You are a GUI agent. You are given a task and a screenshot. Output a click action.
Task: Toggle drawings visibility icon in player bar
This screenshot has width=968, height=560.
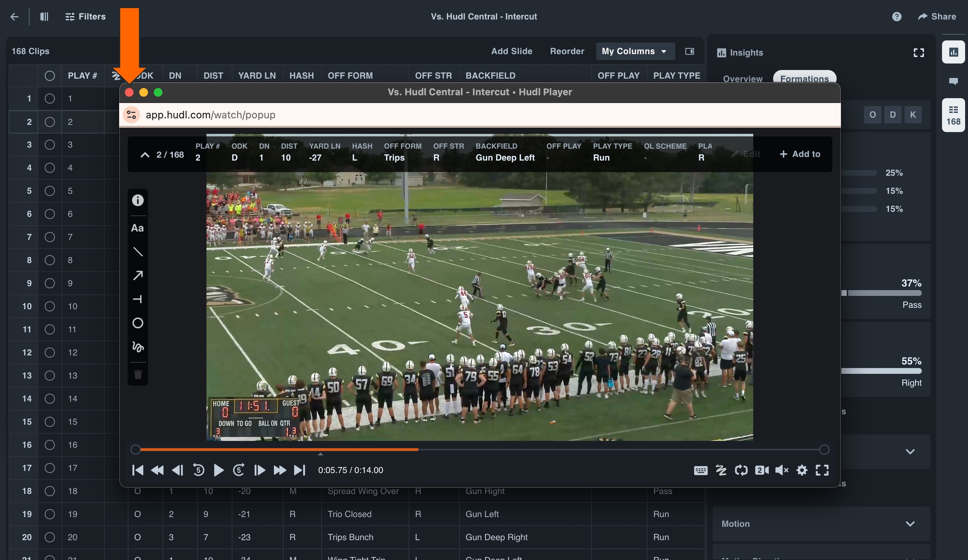[721, 470]
